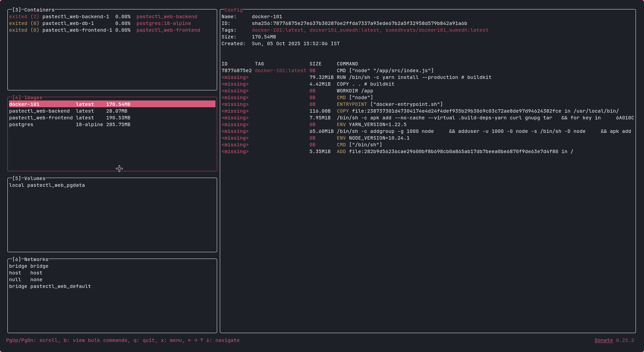This screenshot has height=352, width=644.
Task: Click the image tags list in Config
Action: tap(370, 30)
